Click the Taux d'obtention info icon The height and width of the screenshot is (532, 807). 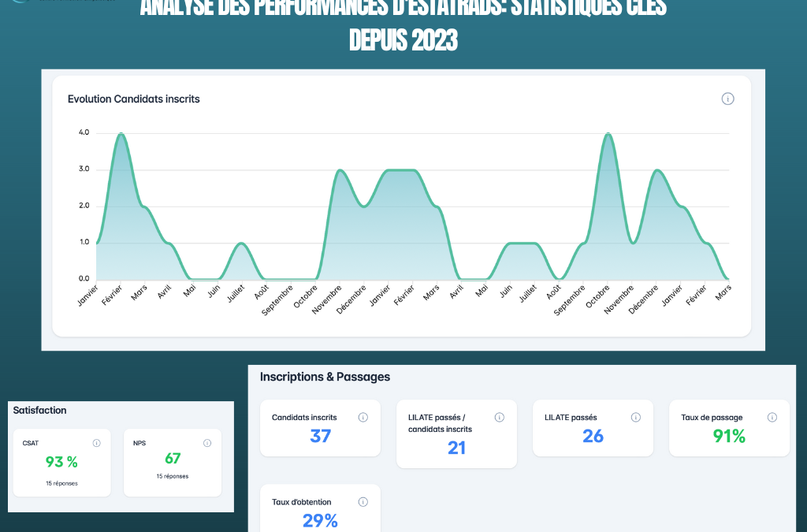click(x=363, y=501)
